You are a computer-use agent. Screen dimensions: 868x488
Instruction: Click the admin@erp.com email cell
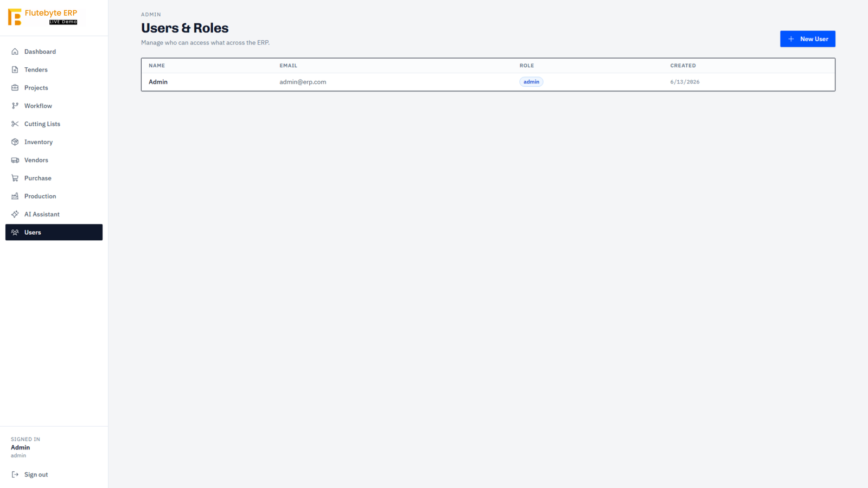[303, 82]
